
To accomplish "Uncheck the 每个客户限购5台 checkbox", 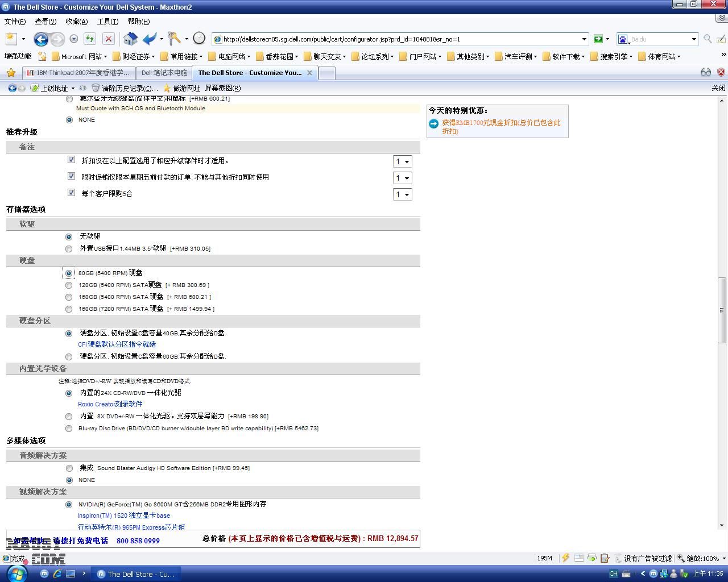I will [71, 193].
